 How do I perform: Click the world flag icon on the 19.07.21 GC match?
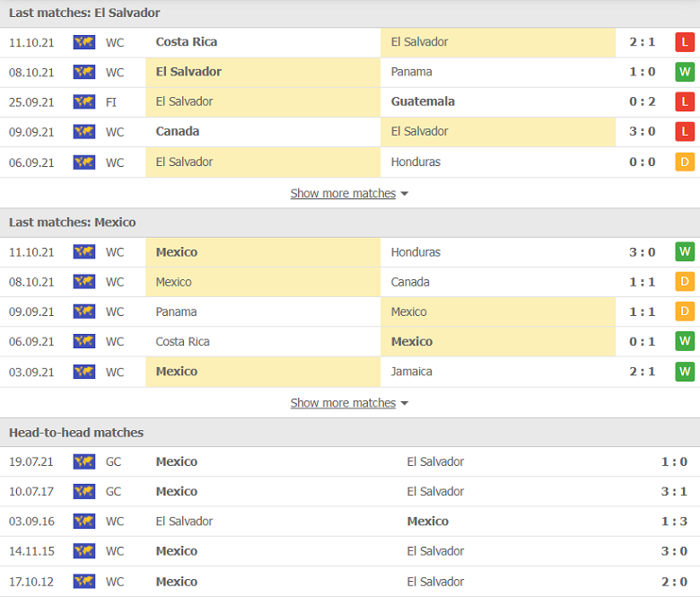(84, 461)
